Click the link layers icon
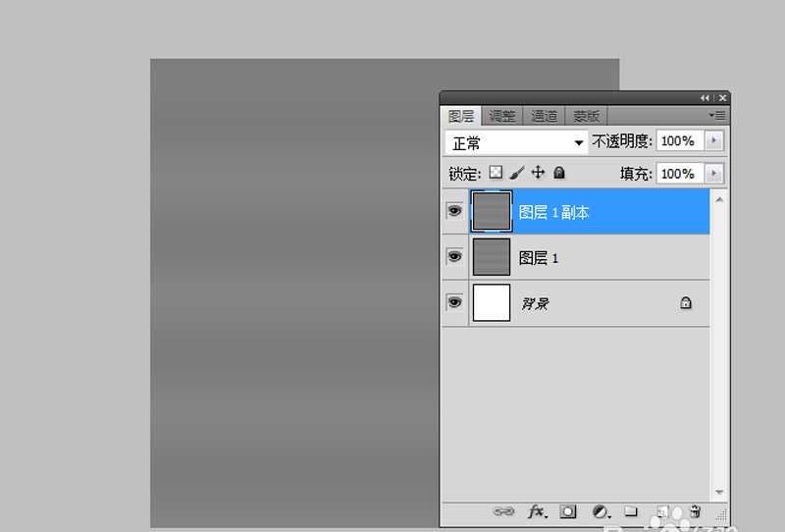Image resolution: width=785 pixels, height=532 pixels. 503,511
